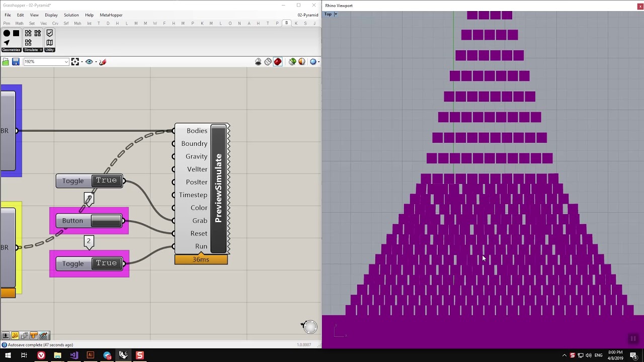
Task: Click the Timestep input on PreviewSimulate
Action: (x=193, y=195)
